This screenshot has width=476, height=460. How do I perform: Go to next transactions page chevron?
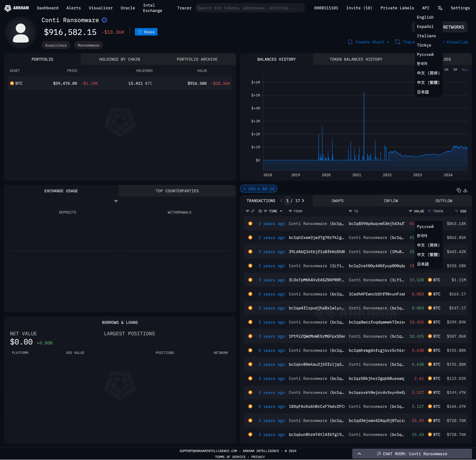(x=303, y=201)
